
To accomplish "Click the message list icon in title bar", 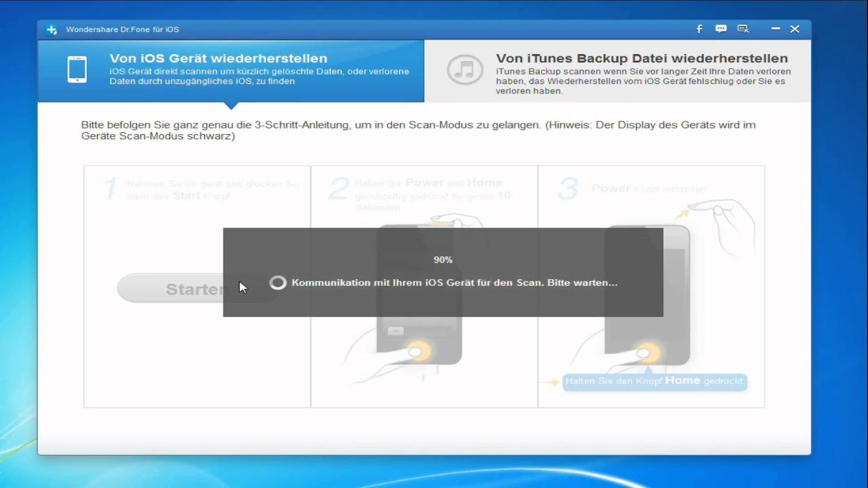I will (743, 29).
